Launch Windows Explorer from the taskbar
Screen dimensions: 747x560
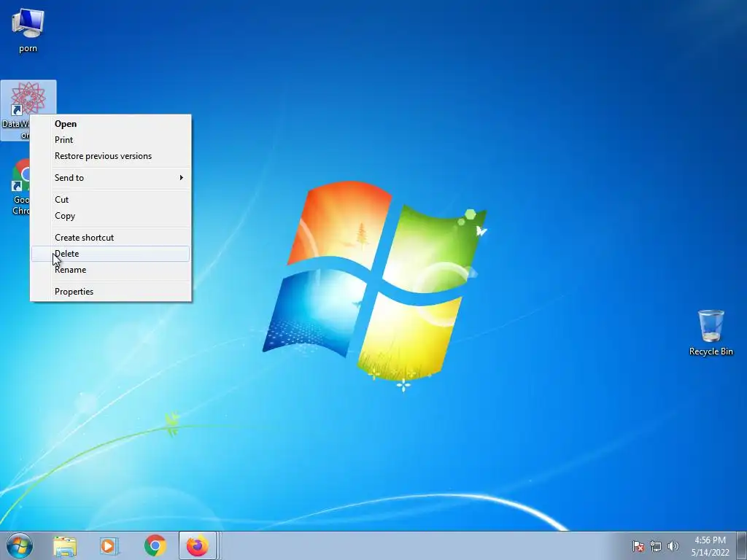(65, 546)
